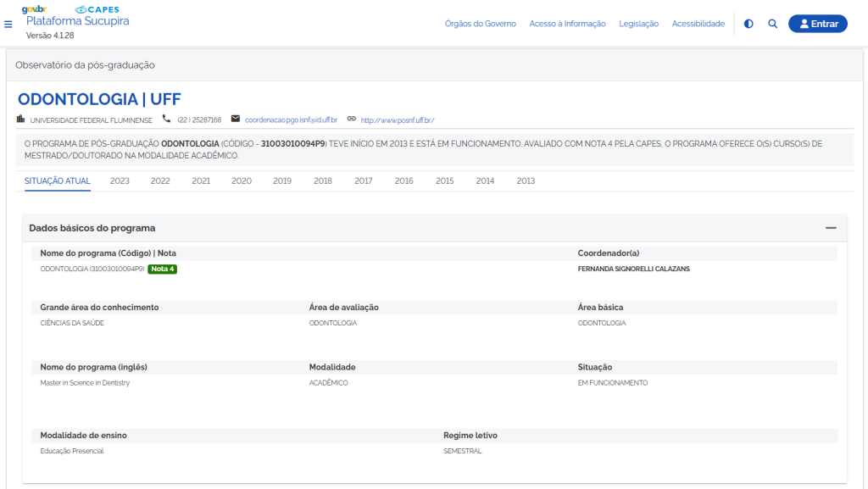This screenshot has width=868, height=489.
Task: Switch to the 2021 tab
Action: click(201, 181)
